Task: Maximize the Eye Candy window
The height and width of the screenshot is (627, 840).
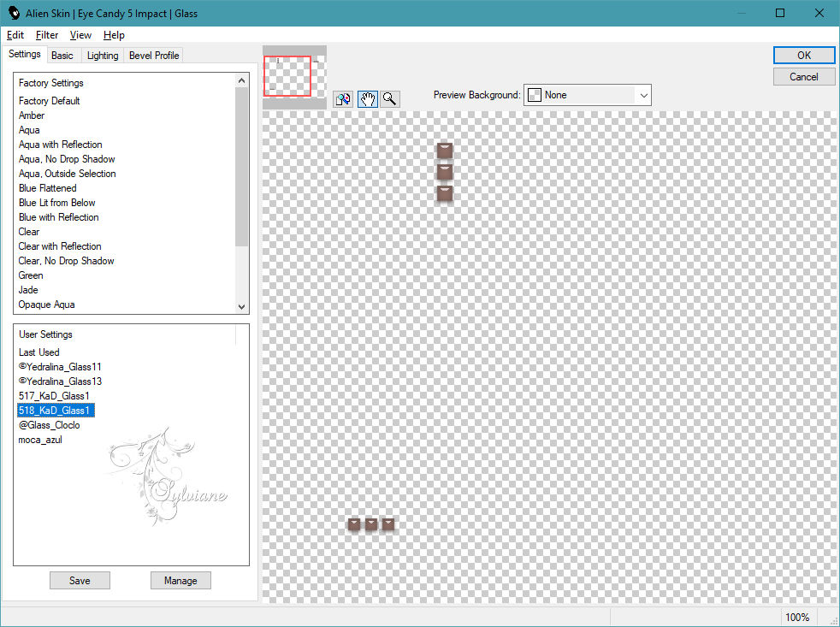Action: 780,13
